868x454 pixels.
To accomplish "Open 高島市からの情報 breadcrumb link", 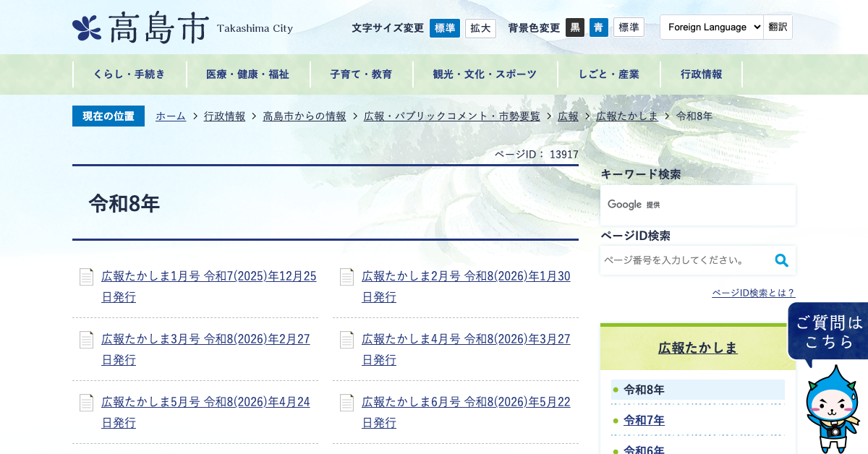I will (305, 116).
